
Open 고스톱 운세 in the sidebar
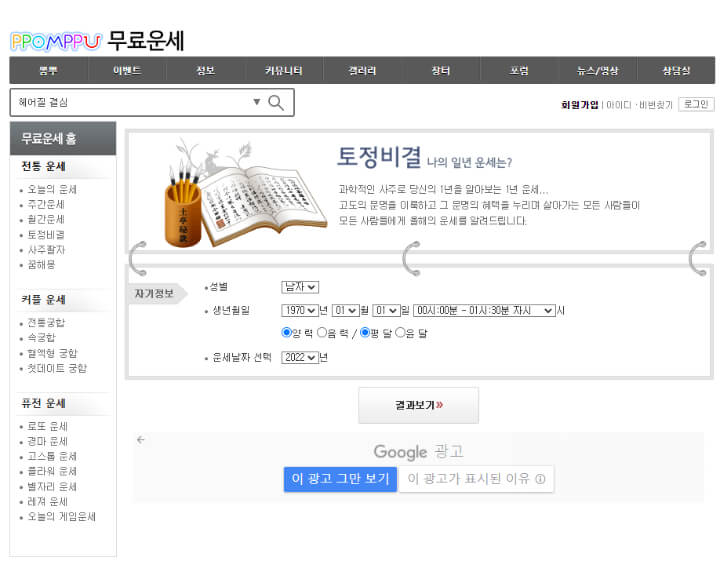(52, 456)
